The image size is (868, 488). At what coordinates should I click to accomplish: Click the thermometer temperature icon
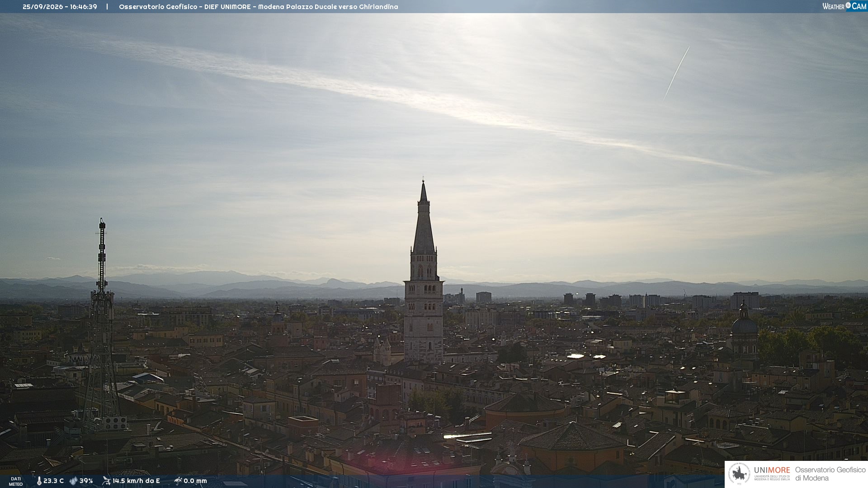coord(39,481)
